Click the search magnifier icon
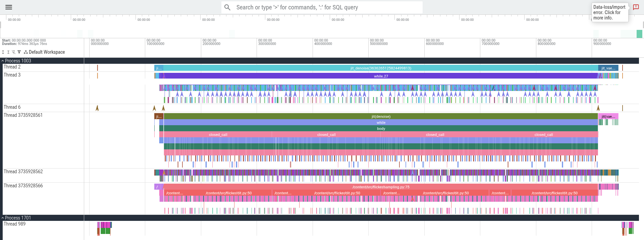 tap(227, 7)
